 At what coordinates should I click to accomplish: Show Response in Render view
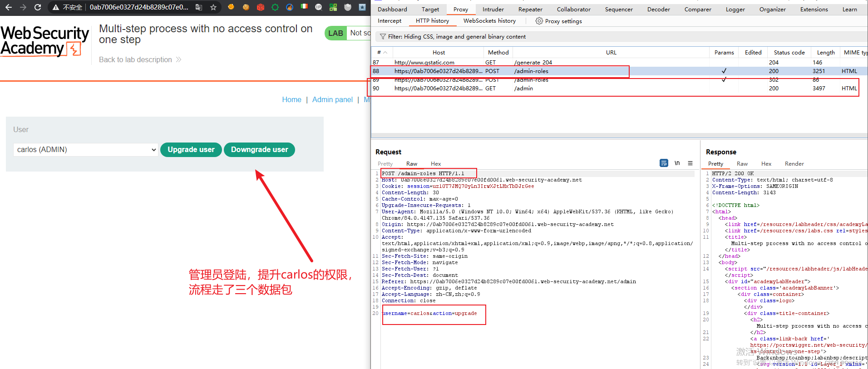click(794, 164)
